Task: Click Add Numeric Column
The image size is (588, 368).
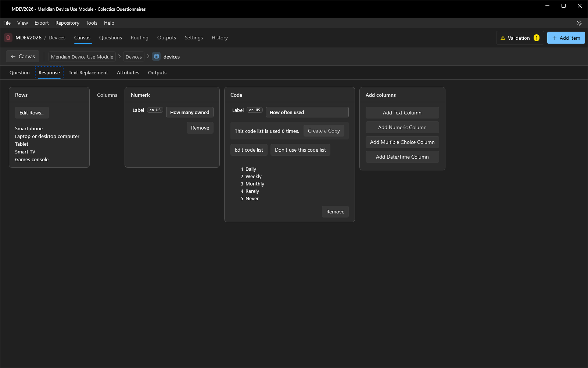Action: pyautogui.click(x=402, y=127)
